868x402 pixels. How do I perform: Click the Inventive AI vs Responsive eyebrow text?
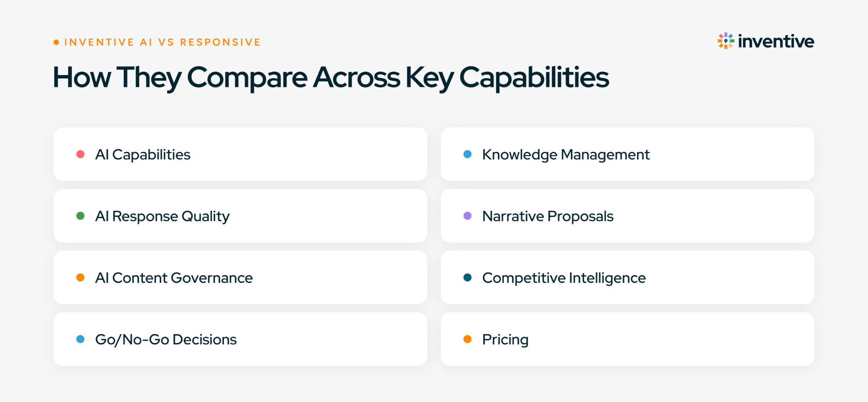click(162, 42)
